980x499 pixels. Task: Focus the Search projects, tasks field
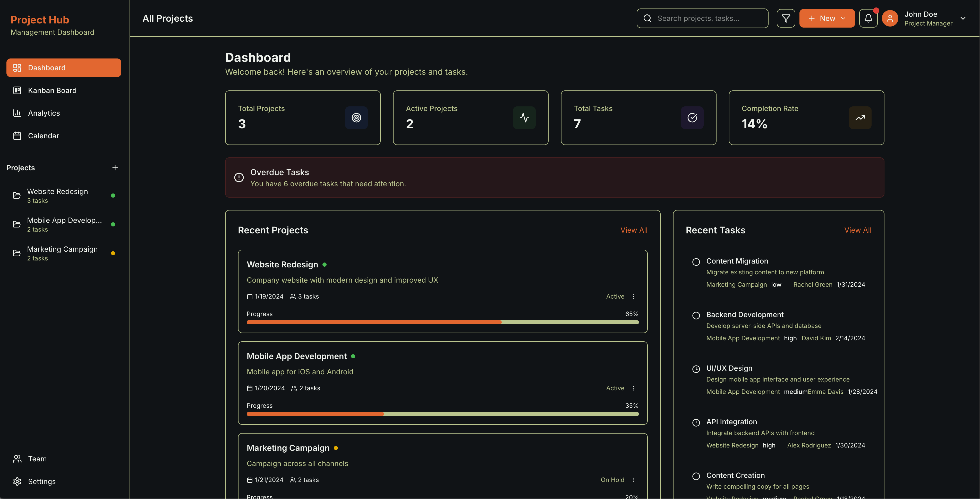[702, 18]
